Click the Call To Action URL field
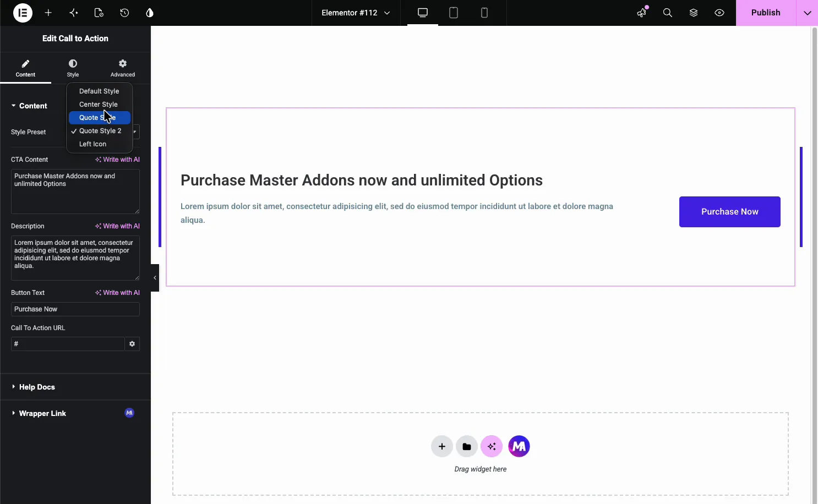 click(68, 344)
